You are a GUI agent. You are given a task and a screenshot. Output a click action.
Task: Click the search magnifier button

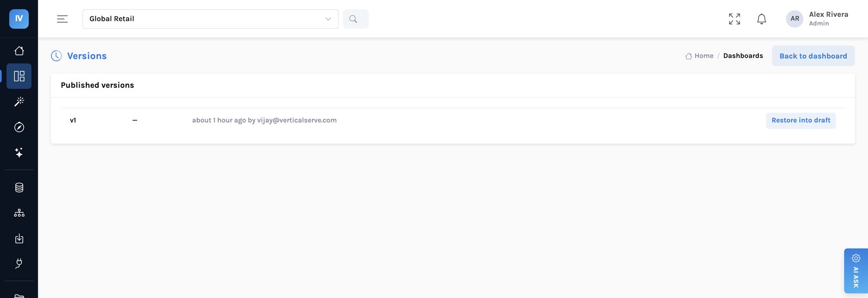356,19
